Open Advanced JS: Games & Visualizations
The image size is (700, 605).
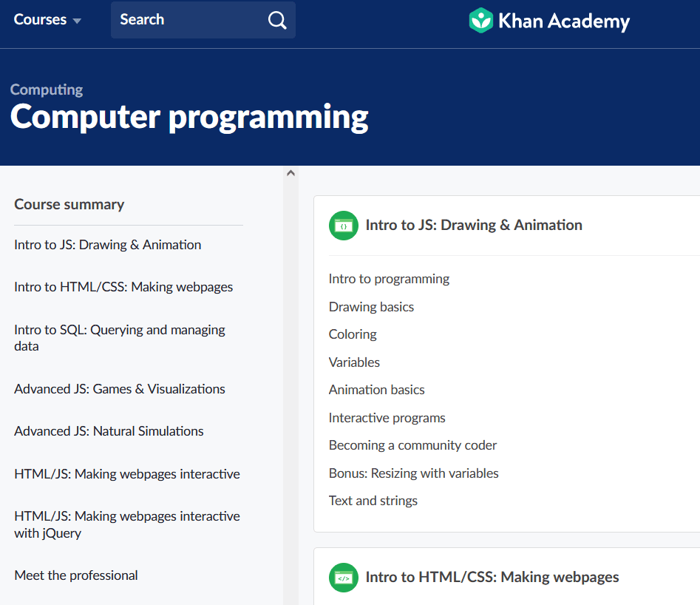point(120,389)
